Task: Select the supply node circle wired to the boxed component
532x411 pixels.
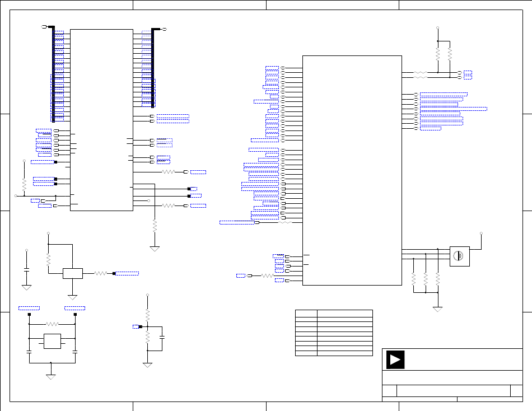Action: (x=481, y=233)
